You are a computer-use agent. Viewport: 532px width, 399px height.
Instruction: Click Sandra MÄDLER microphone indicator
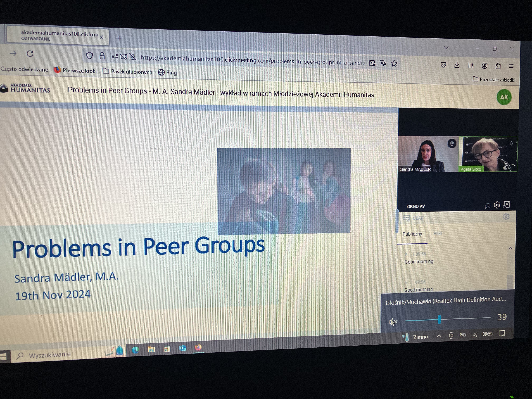point(452,144)
